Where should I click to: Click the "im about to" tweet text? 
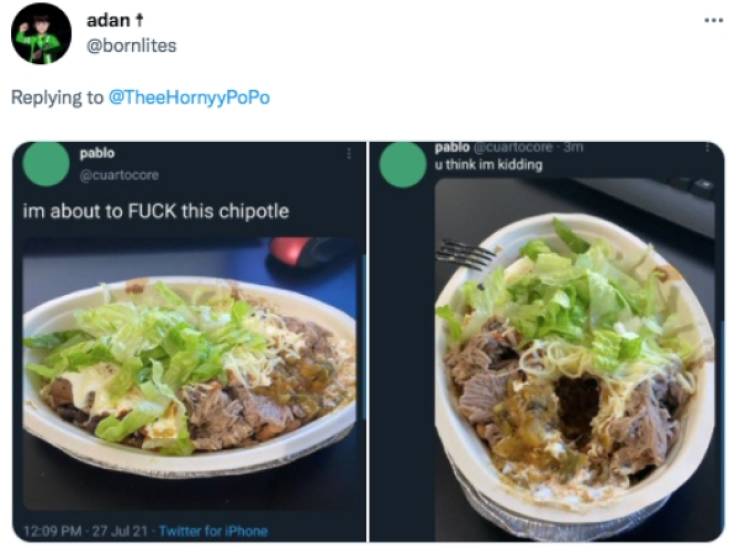pyautogui.click(x=156, y=211)
